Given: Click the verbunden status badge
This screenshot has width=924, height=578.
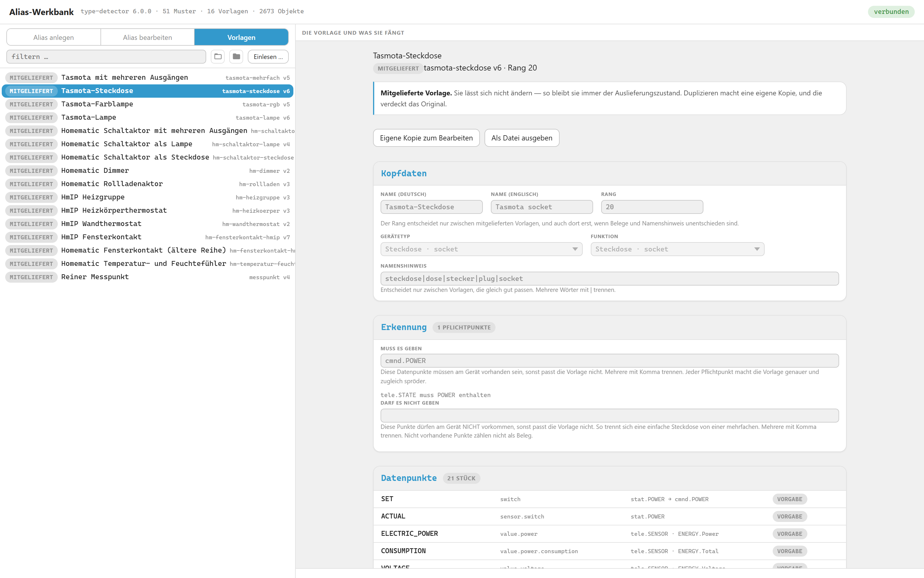Looking at the screenshot, I should 891,12.
